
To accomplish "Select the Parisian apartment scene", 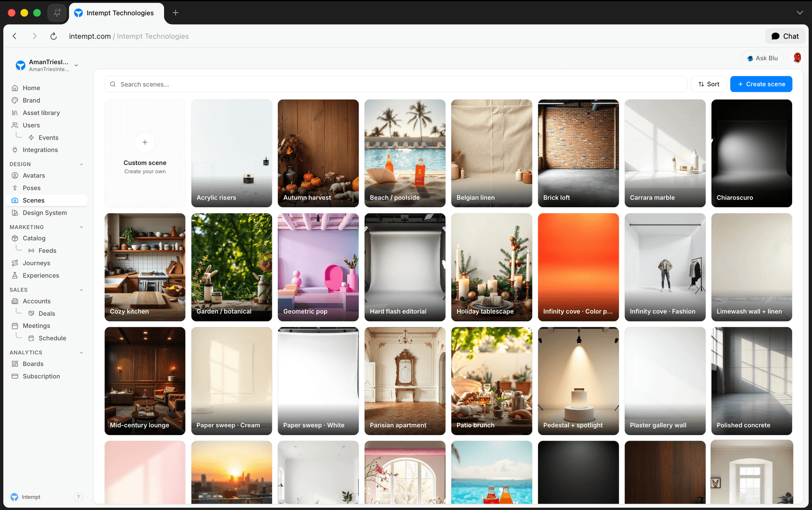I will pos(405,381).
